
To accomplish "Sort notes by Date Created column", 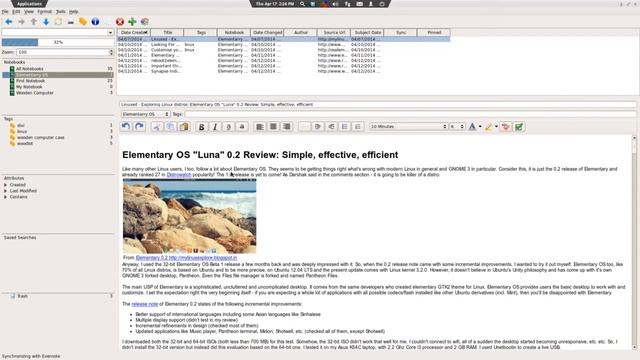I will coord(133,32).
